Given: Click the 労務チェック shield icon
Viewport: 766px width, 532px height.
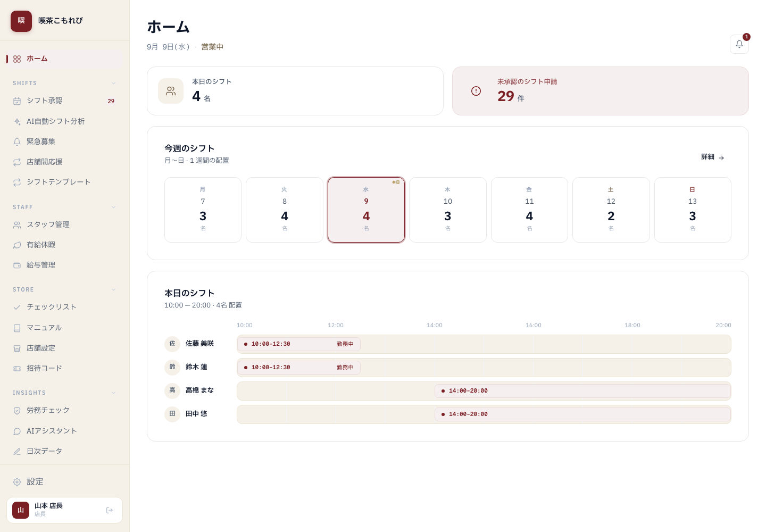Looking at the screenshot, I should pyautogui.click(x=17, y=411).
